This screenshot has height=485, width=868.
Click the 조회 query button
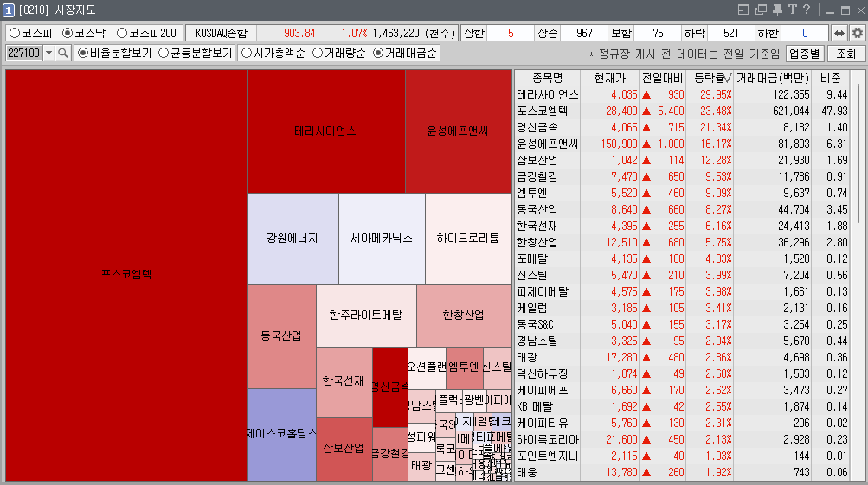[x=845, y=54]
